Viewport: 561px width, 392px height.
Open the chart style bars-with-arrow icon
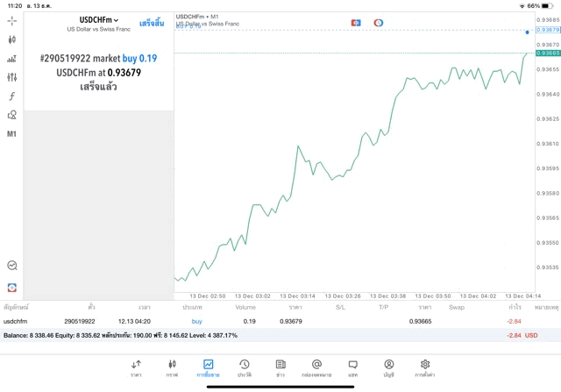[x=11, y=59]
